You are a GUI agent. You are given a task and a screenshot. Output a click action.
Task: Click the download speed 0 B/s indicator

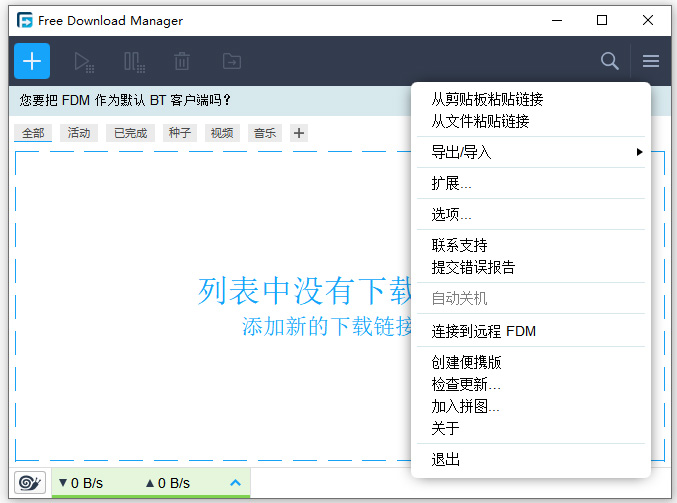pyautogui.click(x=81, y=483)
